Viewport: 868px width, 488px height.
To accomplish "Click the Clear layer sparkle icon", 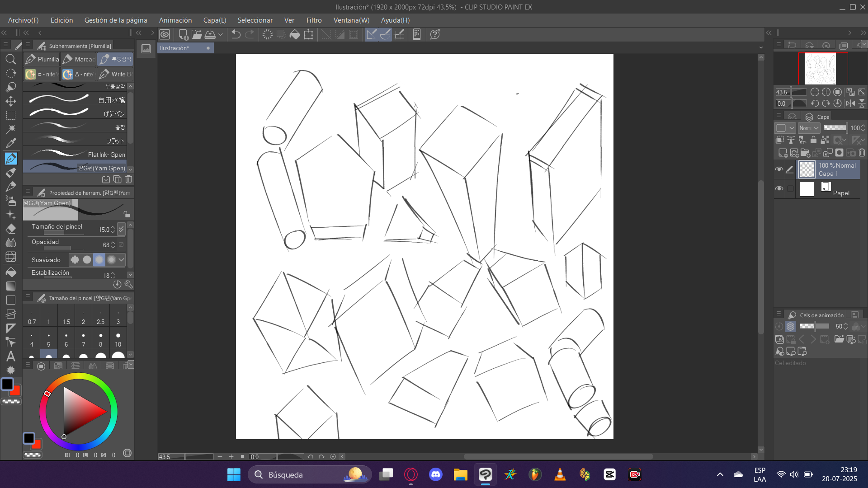I will click(x=268, y=34).
